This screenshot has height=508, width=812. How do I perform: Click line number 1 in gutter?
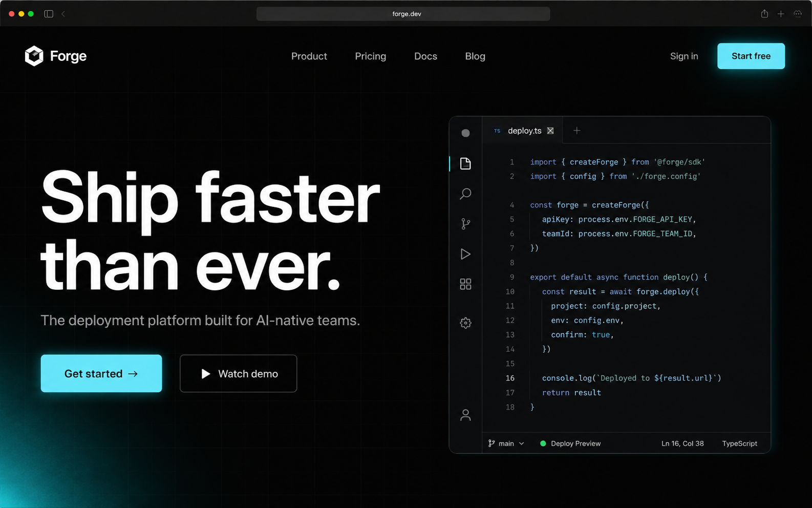512,162
